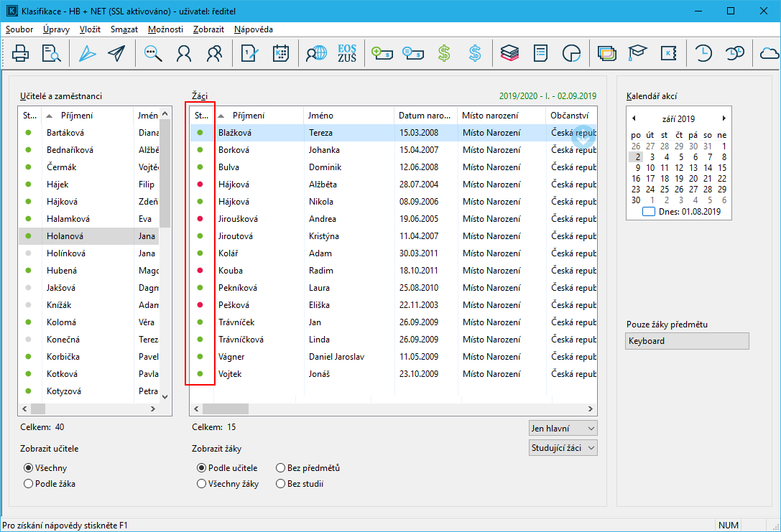This screenshot has height=532, width=781.
Task: Sort students by the 'Datum naro...' column header
Action: 425,116
